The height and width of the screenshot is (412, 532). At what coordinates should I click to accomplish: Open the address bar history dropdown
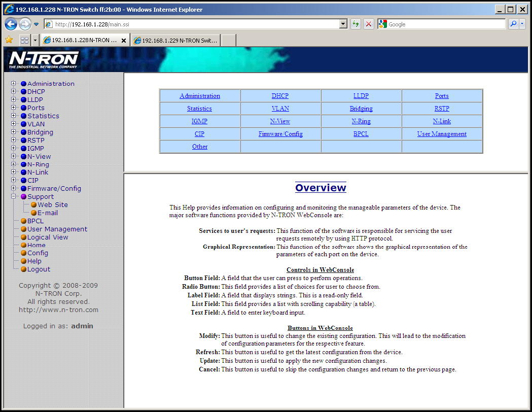coord(343,24)
